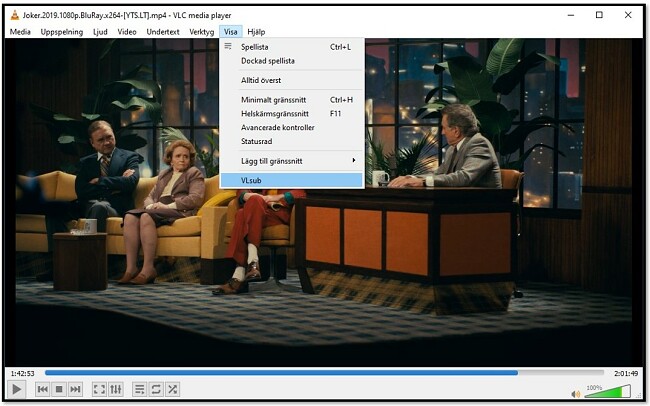Show the playlist icon in controls
This screenshot has width=650, height=406.
tap(140, 389)
